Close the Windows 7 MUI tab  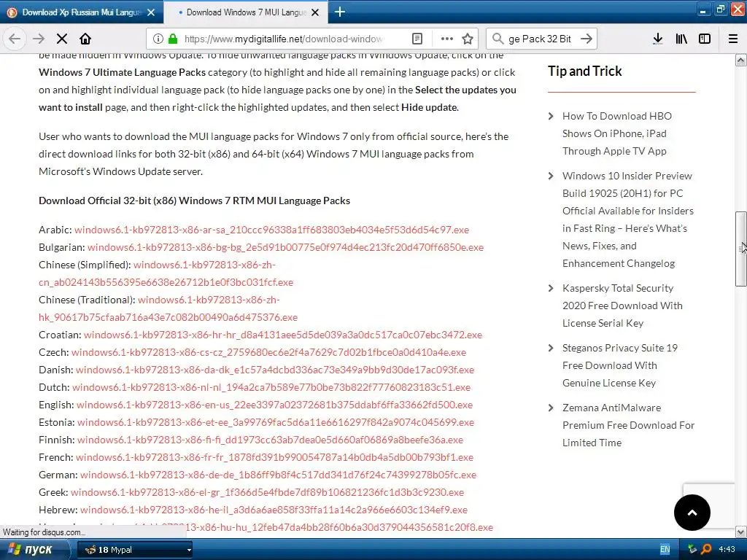point(315,12)
